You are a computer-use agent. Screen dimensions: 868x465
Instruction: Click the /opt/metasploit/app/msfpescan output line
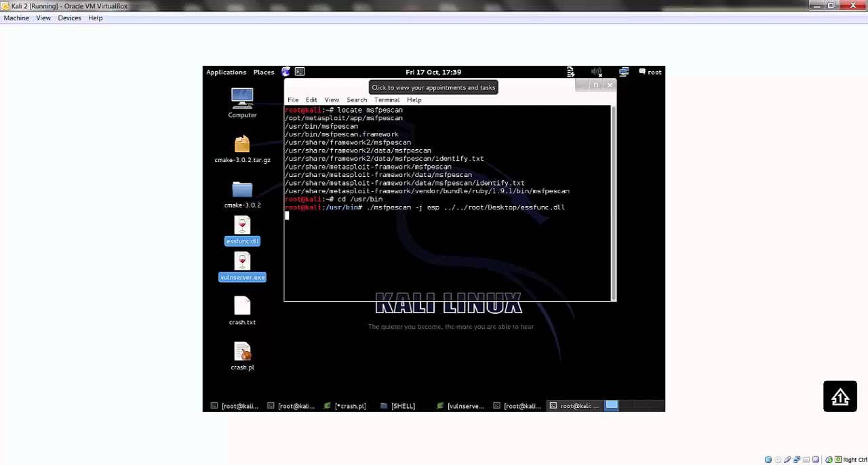tap(344, 118)
